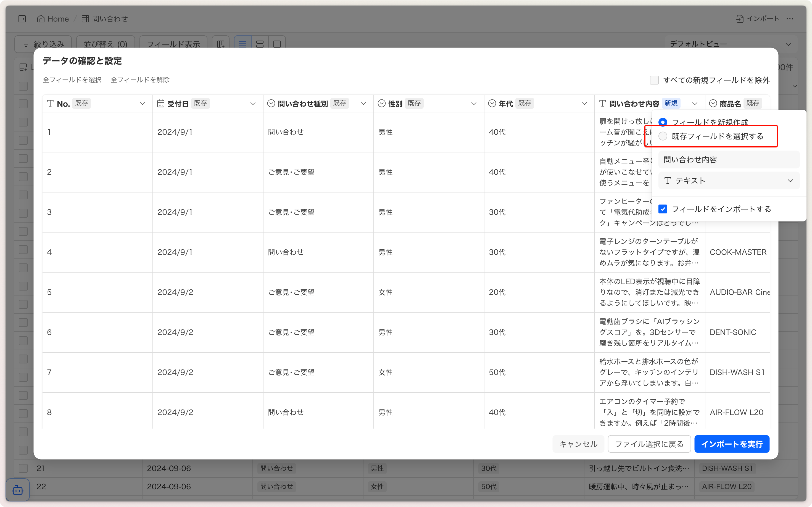The width and height of the screenshot is (812, 507).
Task: Select 既存フィールドを選択する radio option
Action: click(x=663, y=136)
